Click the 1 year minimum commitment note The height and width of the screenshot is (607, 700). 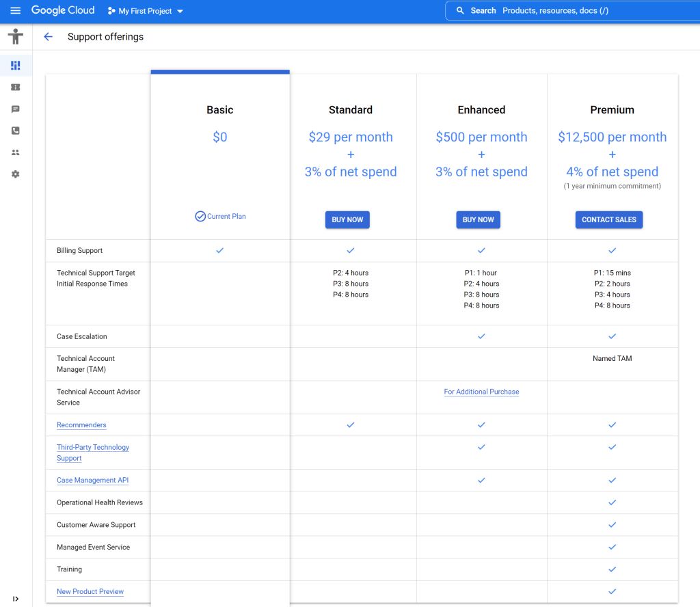click(612, 186)
